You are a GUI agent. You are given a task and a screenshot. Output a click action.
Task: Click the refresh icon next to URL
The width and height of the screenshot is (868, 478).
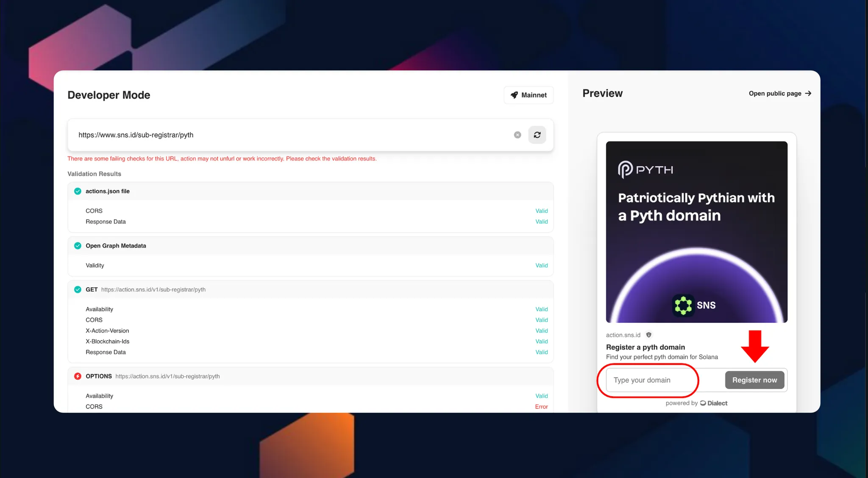point(537,135)
